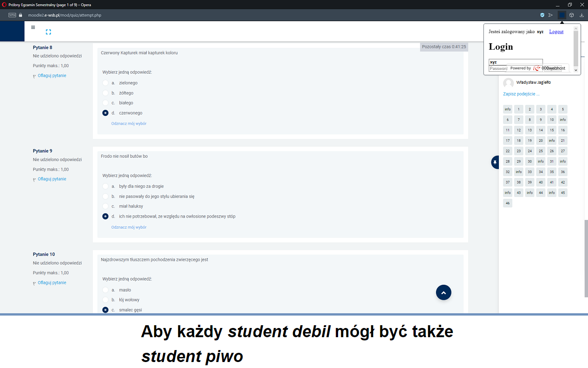Click the VPN badge in address bar
This screenshot has width=588, height=368.
tap(12, 15)
